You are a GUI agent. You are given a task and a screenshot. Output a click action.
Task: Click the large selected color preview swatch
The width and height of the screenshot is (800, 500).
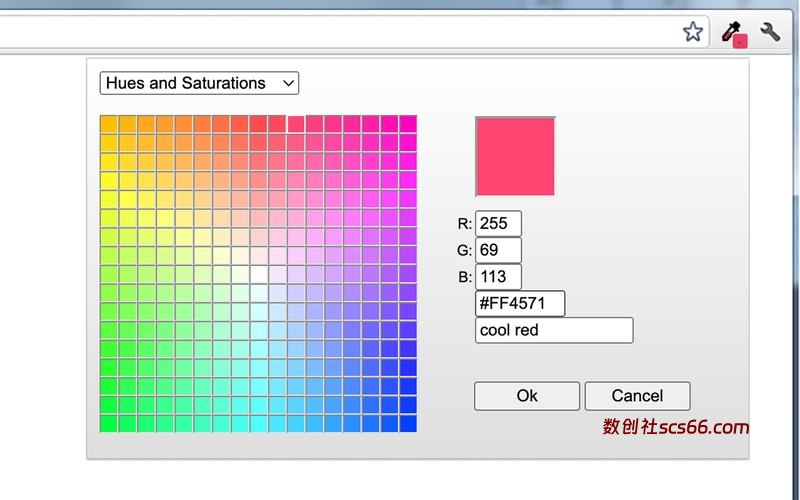(515, 156)
